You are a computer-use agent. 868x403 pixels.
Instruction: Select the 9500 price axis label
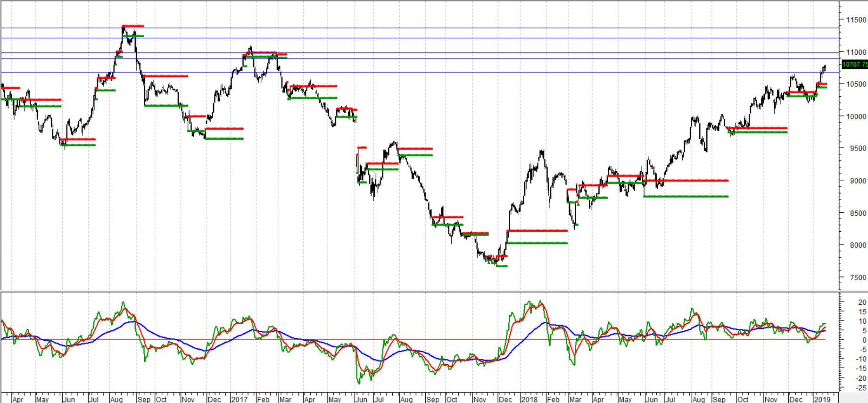(x=858, y=148)
